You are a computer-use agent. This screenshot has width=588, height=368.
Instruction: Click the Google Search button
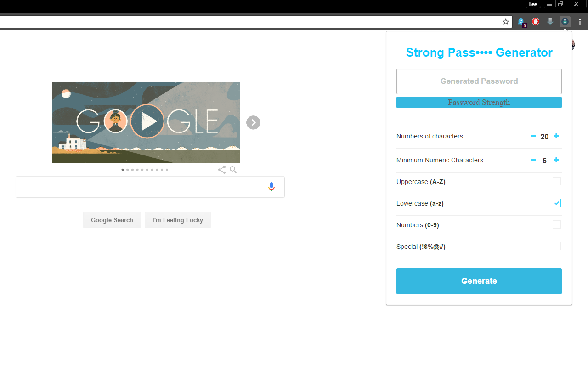tap(112, 220)
